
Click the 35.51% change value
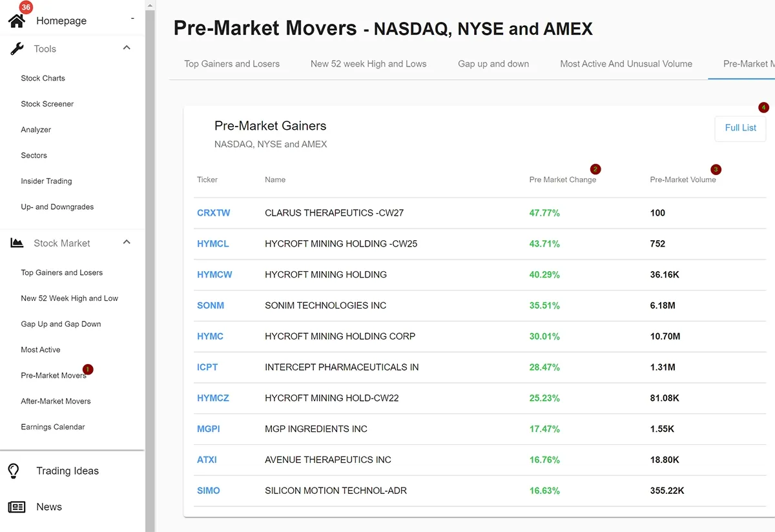point(544,305)
